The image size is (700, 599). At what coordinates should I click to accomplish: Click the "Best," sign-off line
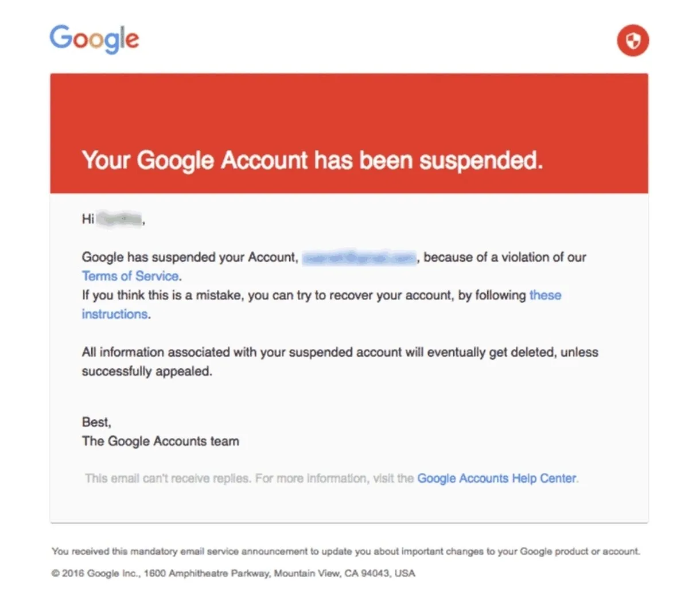coord(96,422)
